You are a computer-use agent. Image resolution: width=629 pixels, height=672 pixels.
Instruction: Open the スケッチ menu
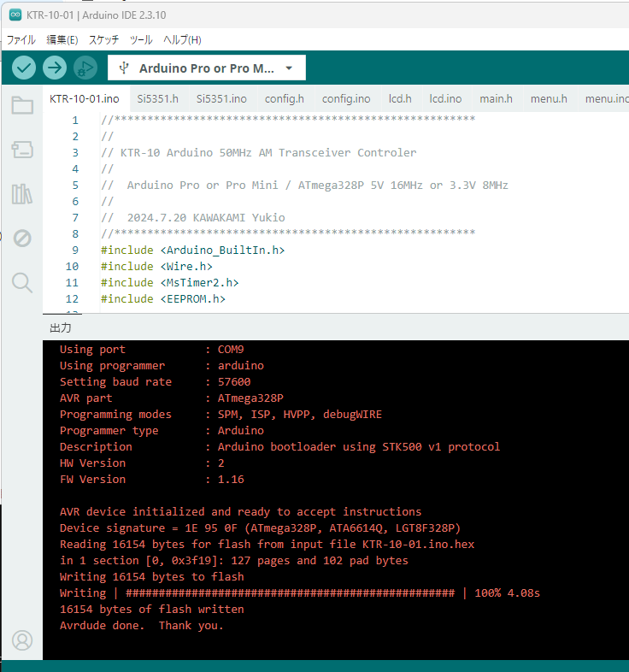tap(103, 40)
